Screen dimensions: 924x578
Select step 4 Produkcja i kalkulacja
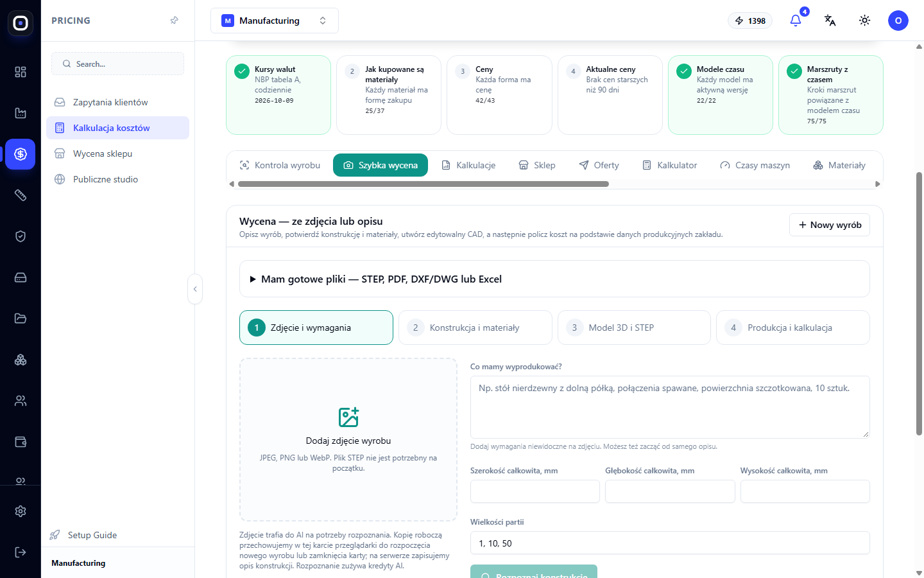click(793, 328)
